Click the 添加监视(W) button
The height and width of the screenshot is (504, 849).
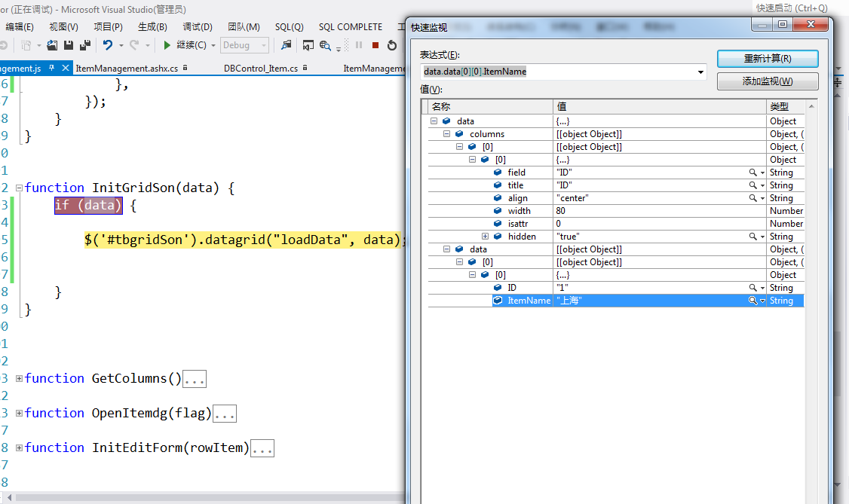pyautogui.click(x=768, y=81)
